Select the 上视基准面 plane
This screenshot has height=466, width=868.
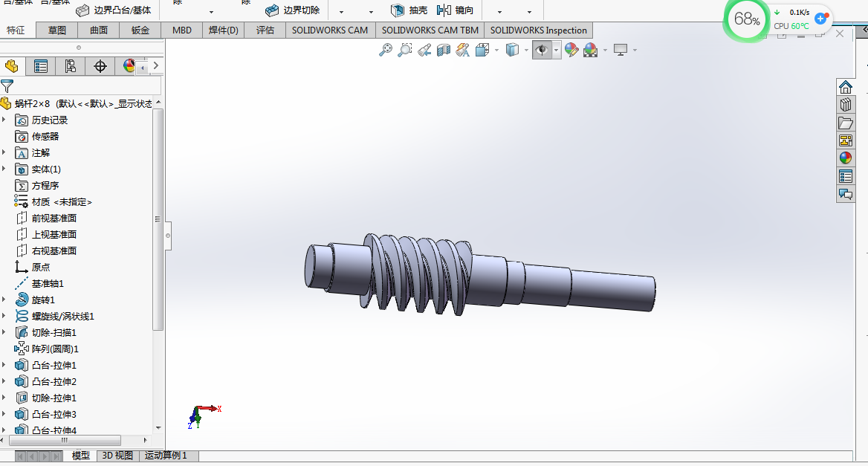(47, 234)
